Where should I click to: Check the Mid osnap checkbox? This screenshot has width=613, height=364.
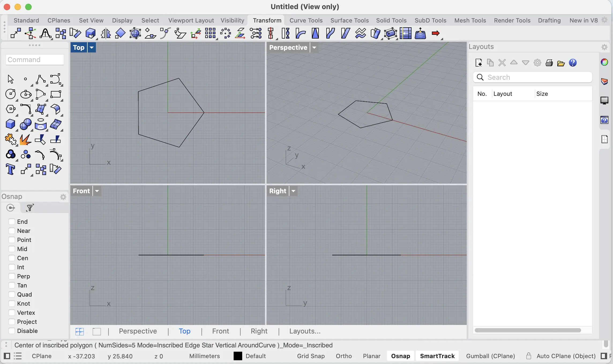11,249
